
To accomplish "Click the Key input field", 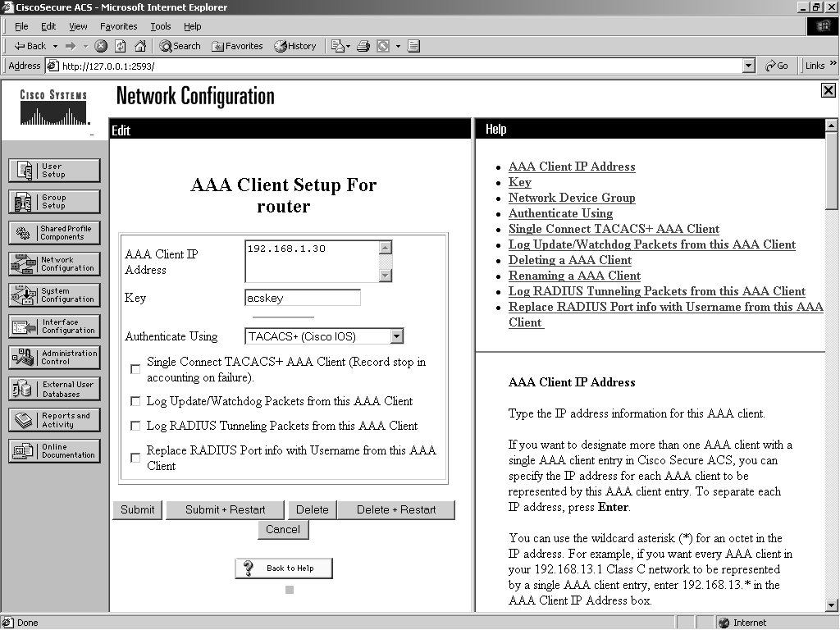I will 303,298.
